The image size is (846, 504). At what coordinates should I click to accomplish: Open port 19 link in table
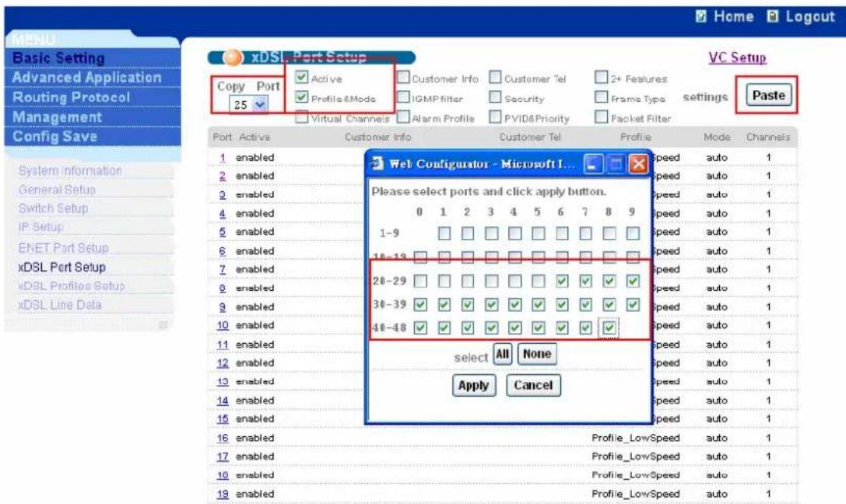point(223,495)
